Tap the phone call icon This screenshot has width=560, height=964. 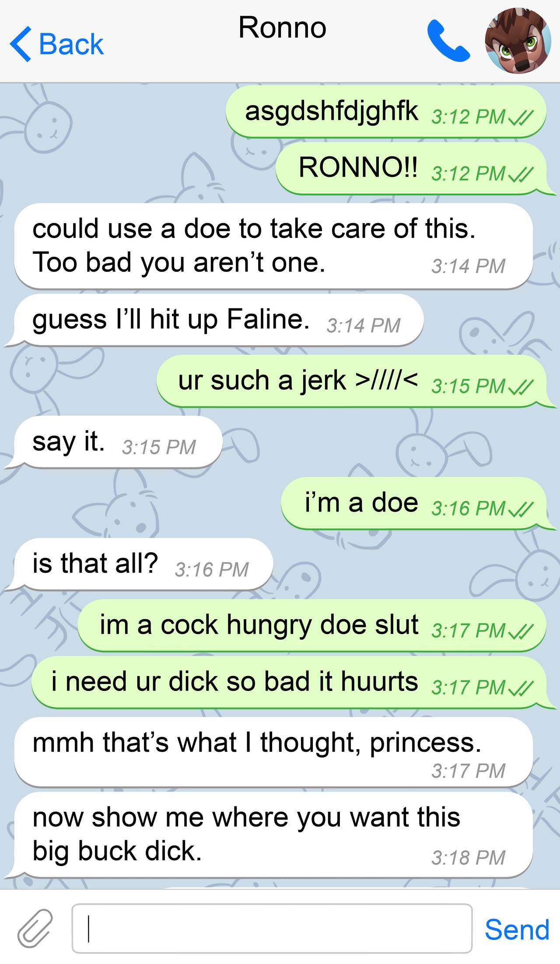[448, 41]
